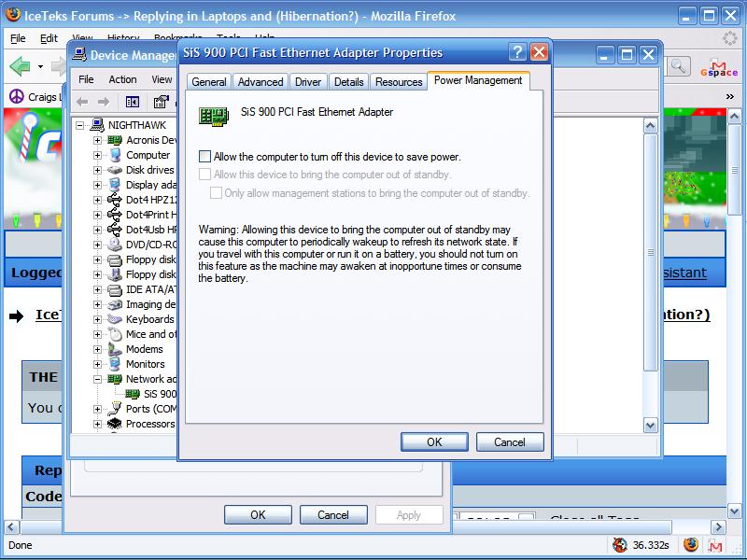
Task: Click Firefox horizontal scrollbar right arrow
Action: click(718, 526)
